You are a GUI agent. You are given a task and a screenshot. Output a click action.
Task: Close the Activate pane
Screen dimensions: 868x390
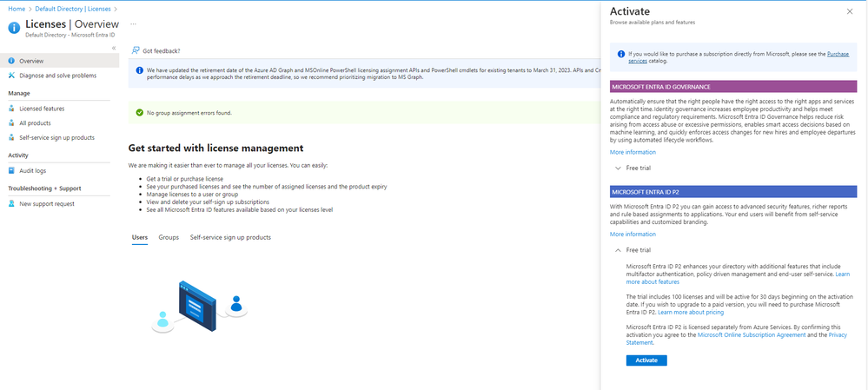(x=850, y=11)
